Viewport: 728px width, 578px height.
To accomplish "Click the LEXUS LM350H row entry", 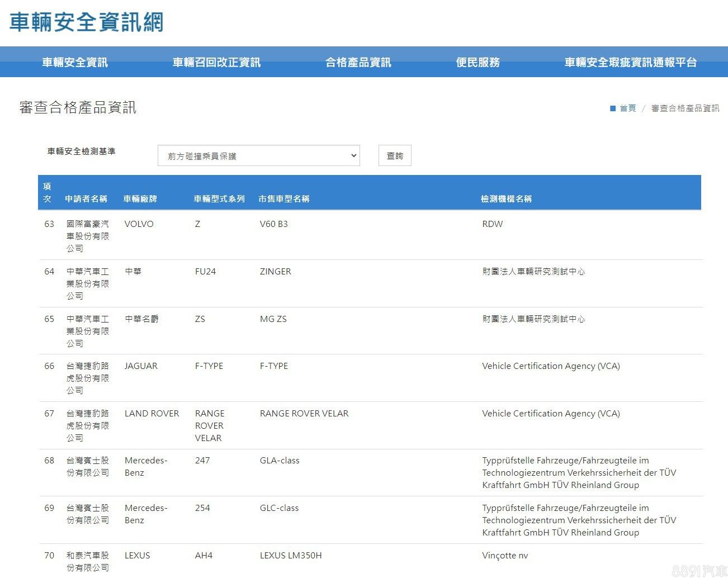I will (291, 556).
